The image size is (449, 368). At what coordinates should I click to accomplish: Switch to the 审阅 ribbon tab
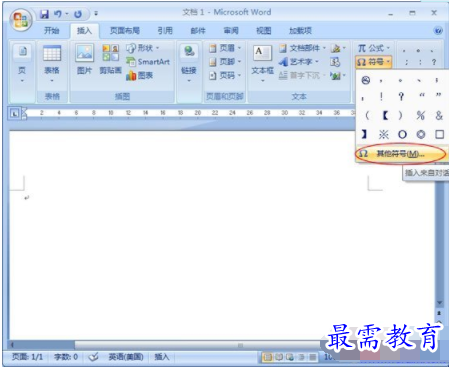point(231,31)
